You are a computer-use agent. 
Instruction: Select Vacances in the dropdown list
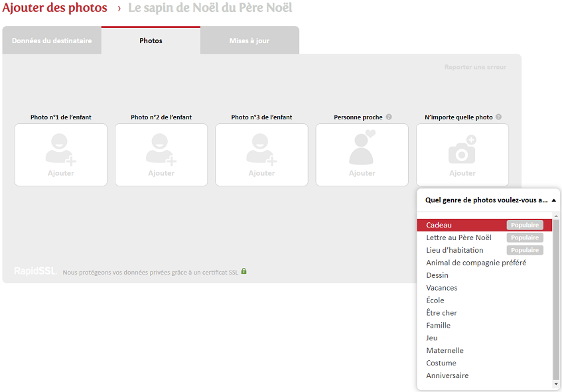tap(484, 288)
